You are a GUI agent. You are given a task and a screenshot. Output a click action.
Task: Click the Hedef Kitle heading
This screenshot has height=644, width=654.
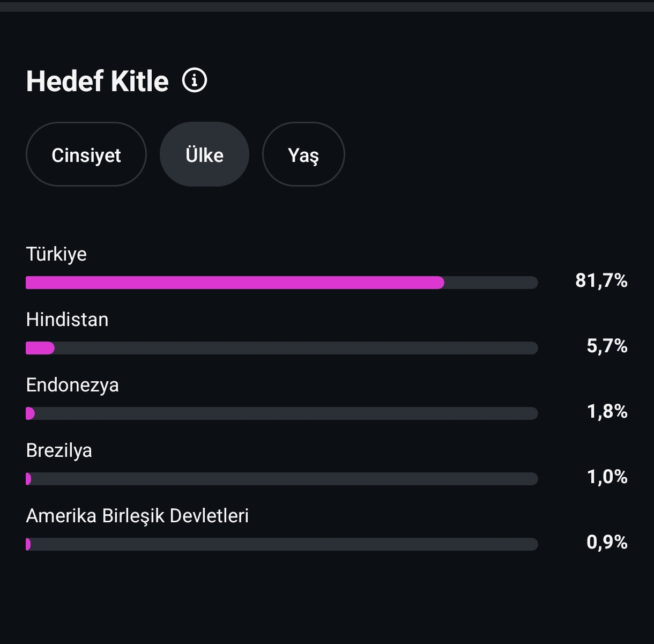coord(98,81)
